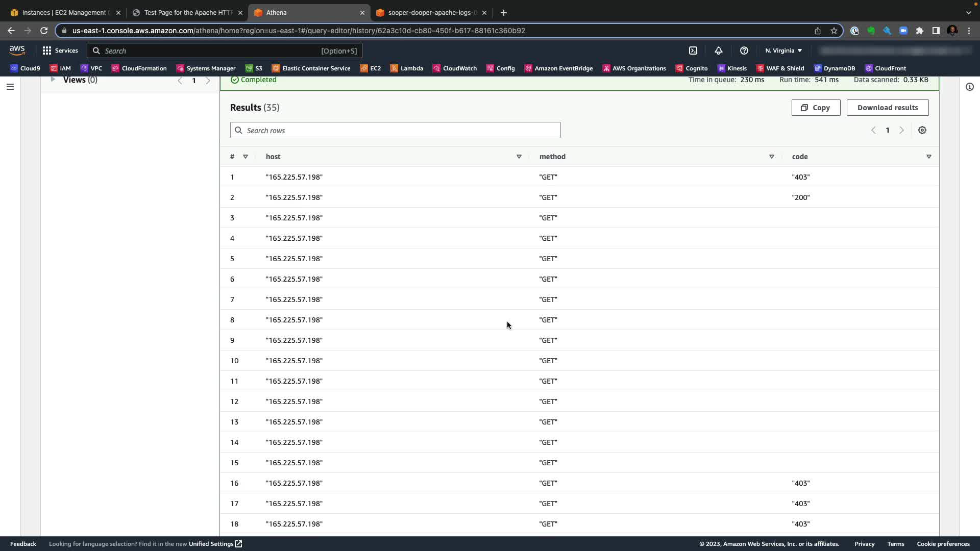Open the left navigation hamburger menu
Image resolution: width=980 pixels, height=551 pixels.
(x=10, y=87)
